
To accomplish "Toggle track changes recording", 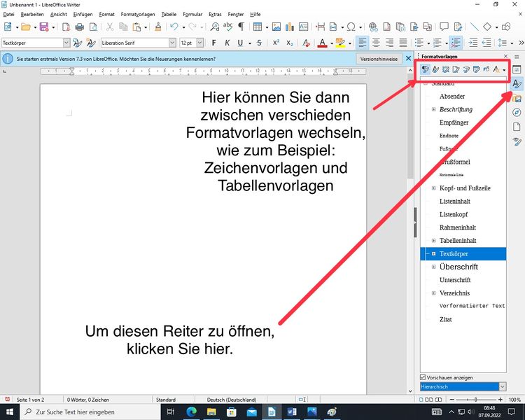I will click(458, 27).
